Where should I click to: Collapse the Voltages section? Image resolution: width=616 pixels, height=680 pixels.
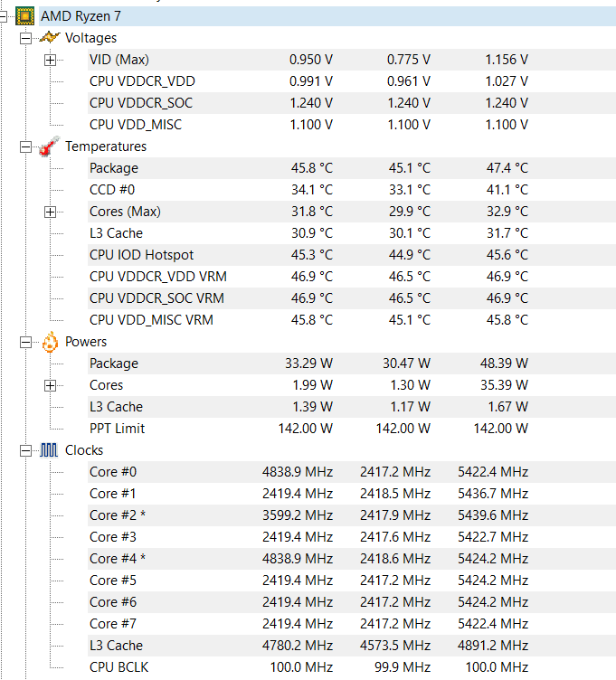tap(26, 39)
